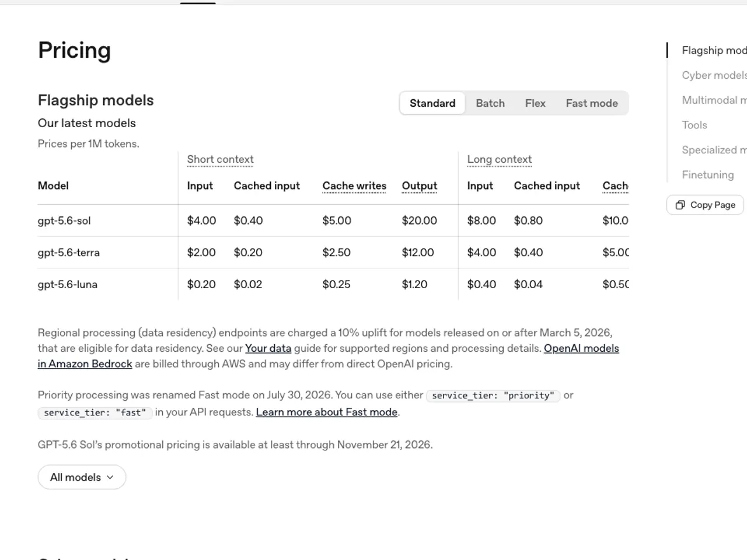
Task: Click the $20.00 output price for gpt-5.6-sol
Action: (420, 220)
